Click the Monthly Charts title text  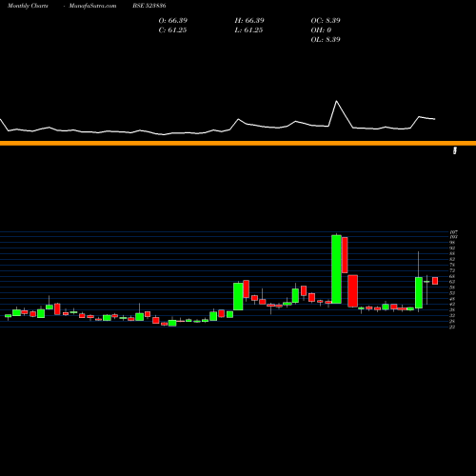point(28,6)
